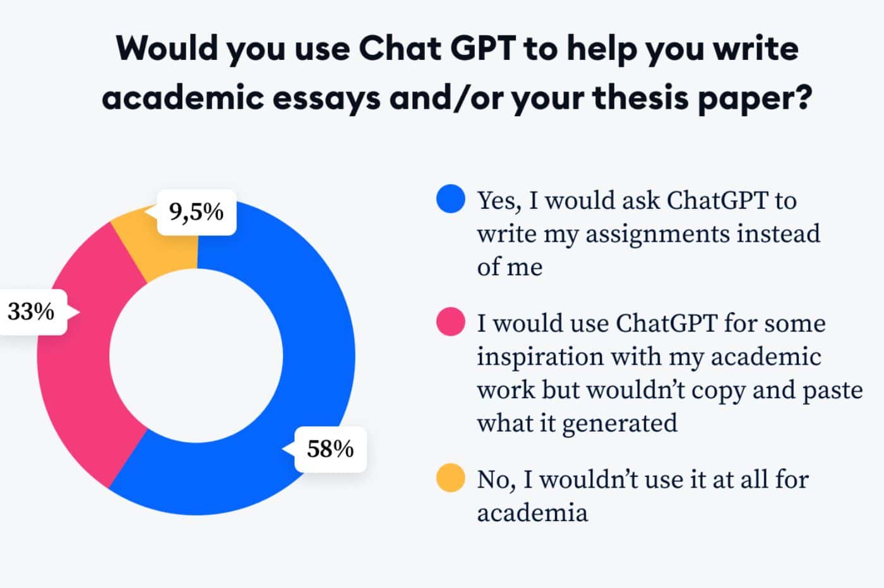Click the blue legend dot
884x588 pixels.
pos(451,199)
